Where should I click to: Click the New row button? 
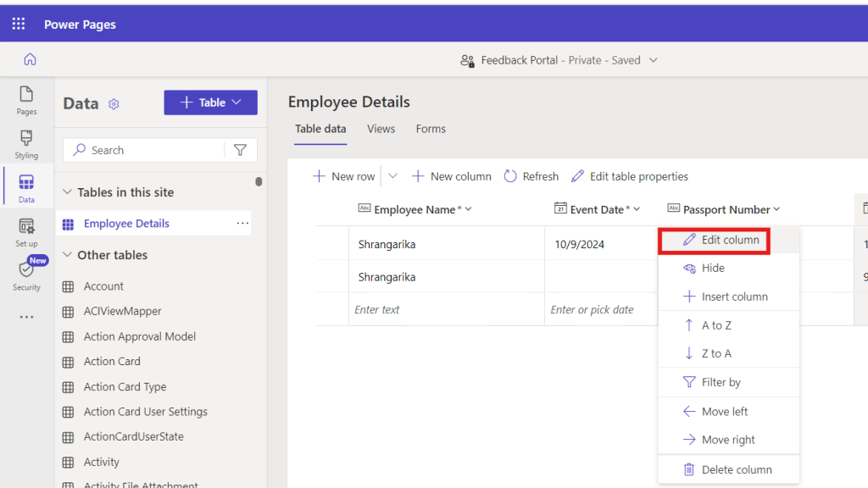click(x=344, y=176)
